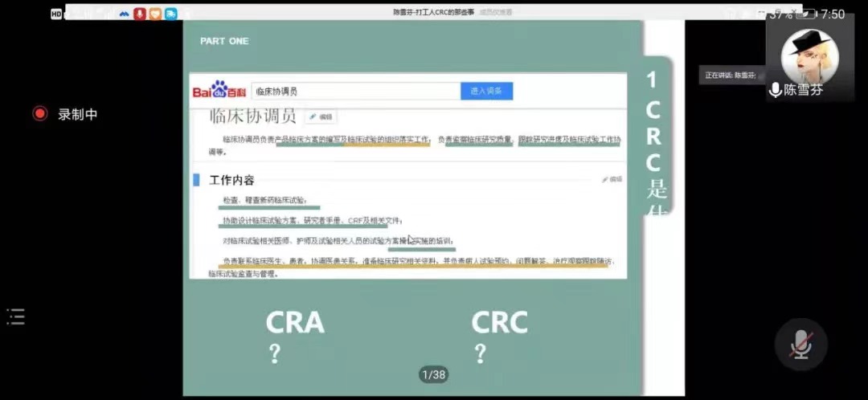Click the red microphone app icon in status bar
This screenshot has width=868, height=400.
pyautogui.click(x=140, y=14)
